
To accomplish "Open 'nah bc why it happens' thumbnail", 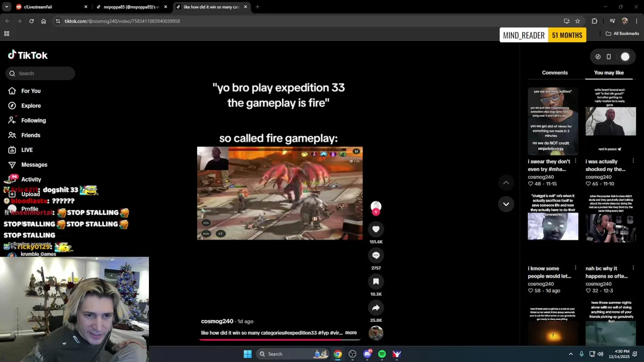I will click(610, 228).
